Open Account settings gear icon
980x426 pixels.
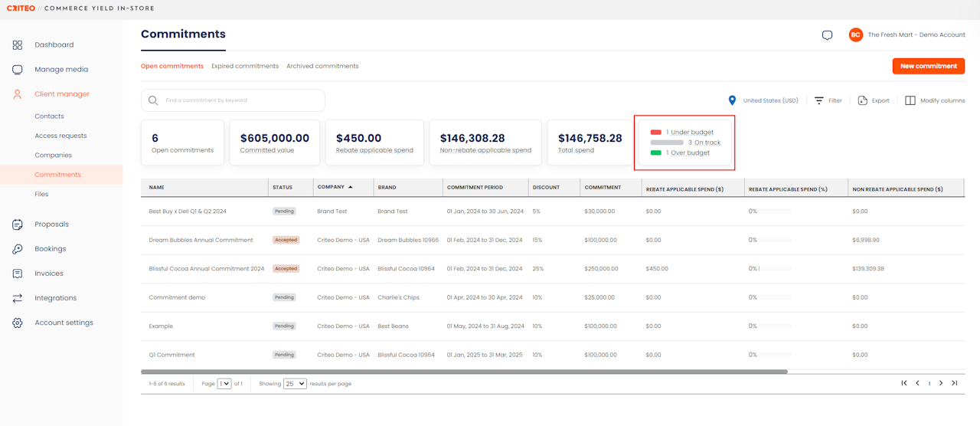[18, 323]
